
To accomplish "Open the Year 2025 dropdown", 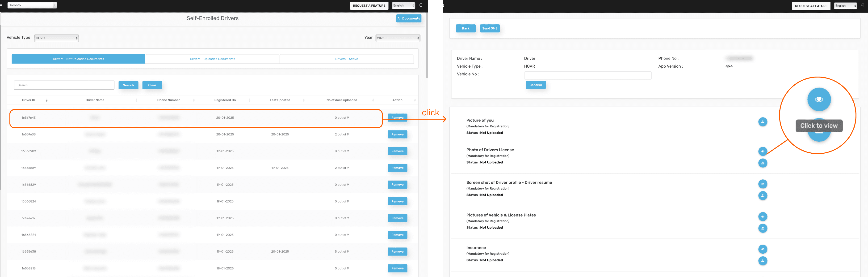I will point(398,38).
